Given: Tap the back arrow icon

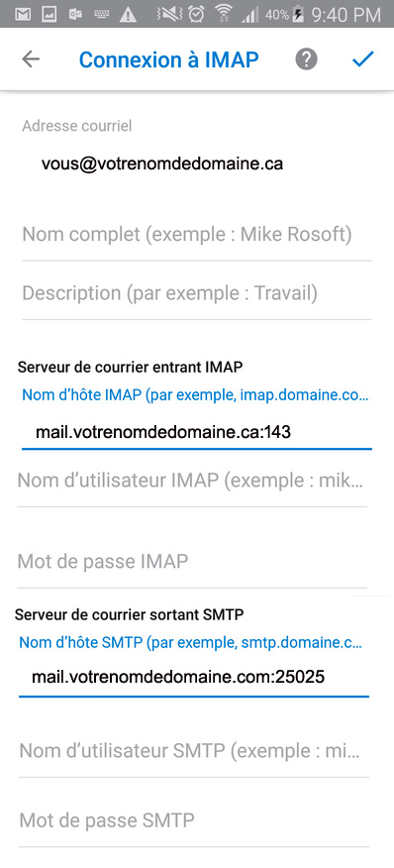Looking at the screenshot, I should point(31,59).
